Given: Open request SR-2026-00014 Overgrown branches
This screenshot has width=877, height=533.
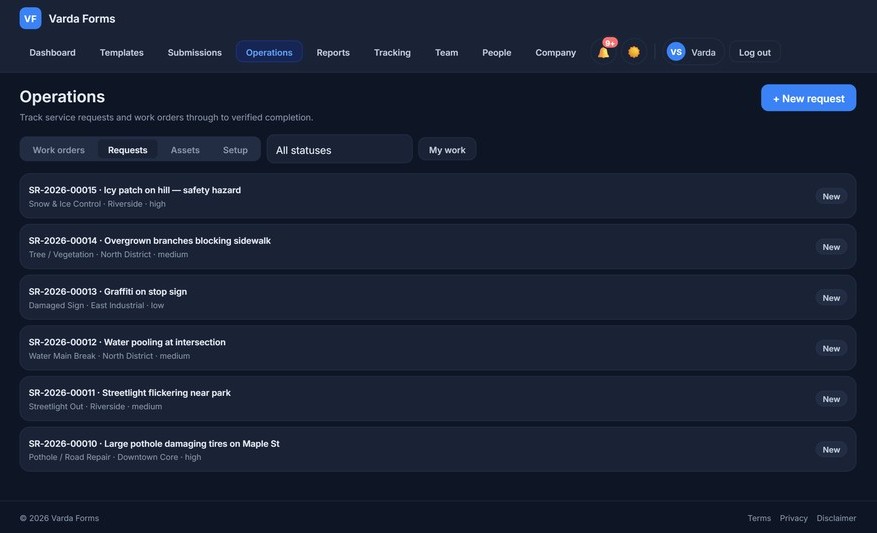Looking at the screenshot, I should tap(437, 247).
